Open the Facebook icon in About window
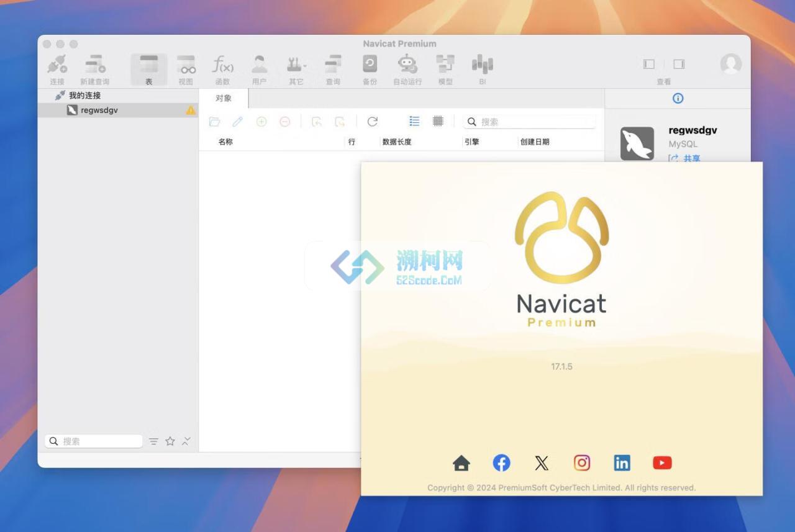The height and width of the screenshot is (532, 795). click(x=502, y=463)
